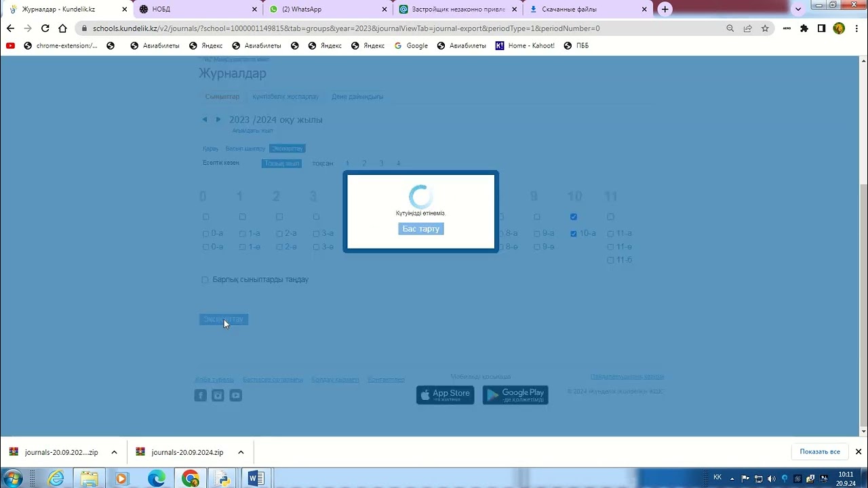This screenshot has height=488, width=868.
Task: Open the journals-20.09.2024.zip download
Action: [x=180, y=452]
